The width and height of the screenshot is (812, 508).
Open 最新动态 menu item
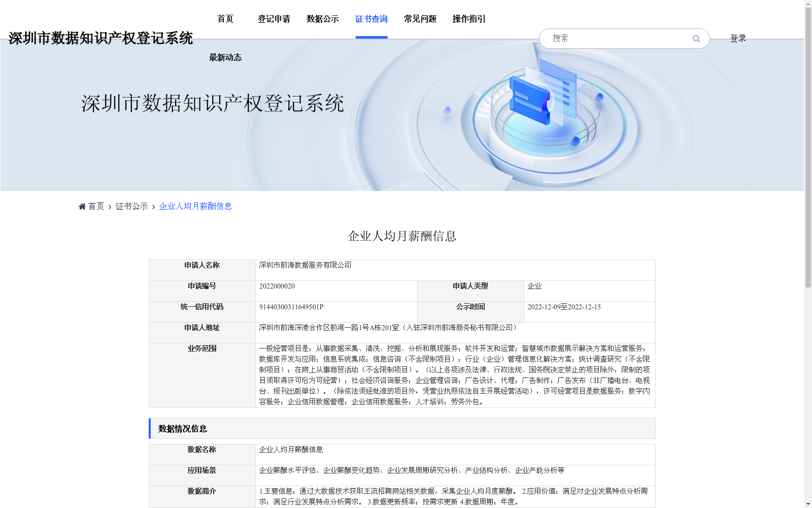coord(225,57)
